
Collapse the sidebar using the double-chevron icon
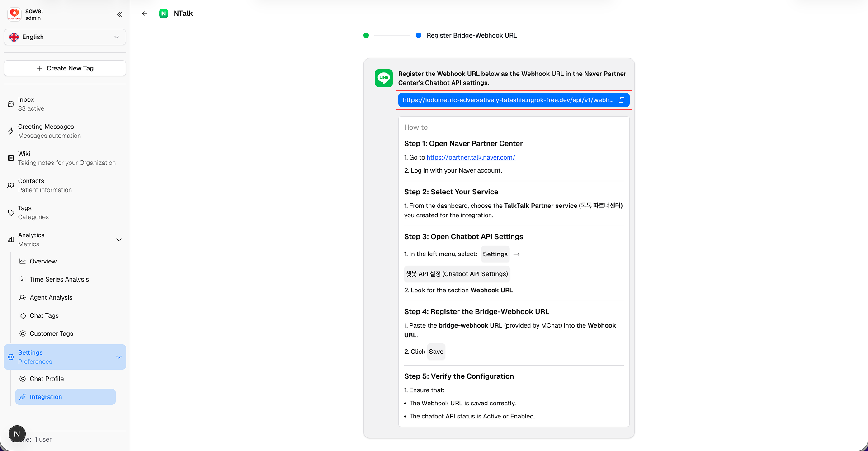click(119, 14)
